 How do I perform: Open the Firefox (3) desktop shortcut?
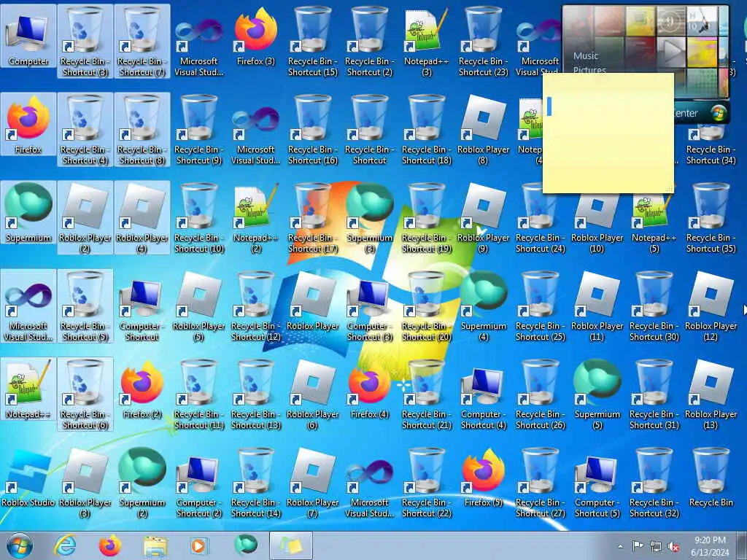[x=256, y=36]
